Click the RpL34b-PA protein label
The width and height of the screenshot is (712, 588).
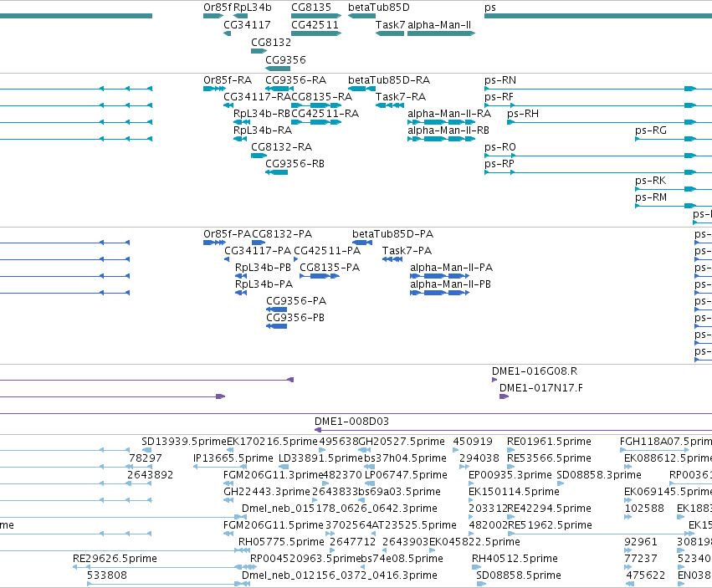(x=264, y=284)
